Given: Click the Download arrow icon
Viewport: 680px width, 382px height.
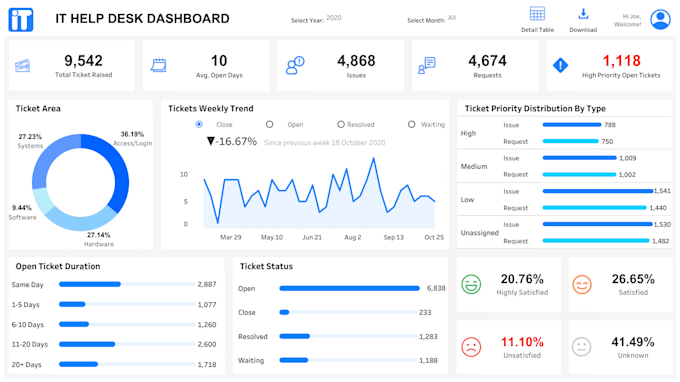Looking at the screenshot, I should click(583, 14).
